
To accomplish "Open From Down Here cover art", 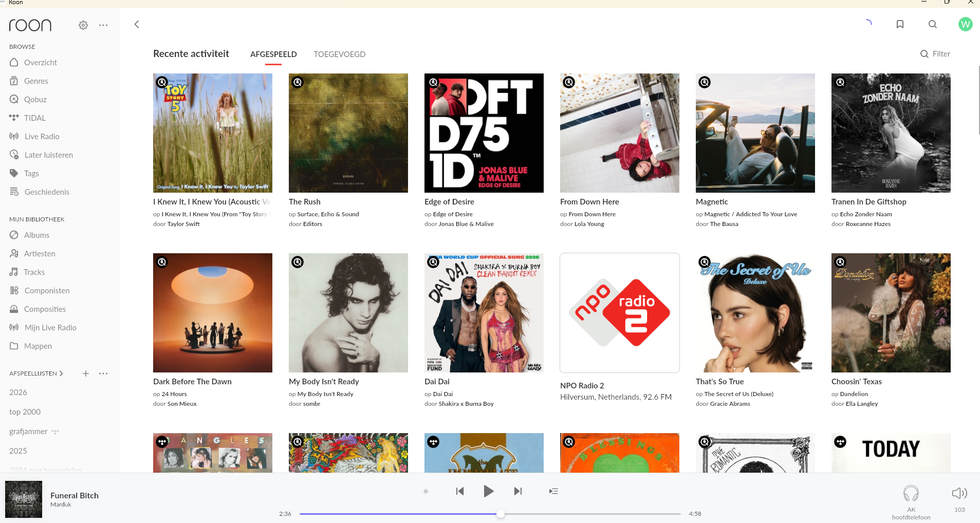I will [620, 133].
